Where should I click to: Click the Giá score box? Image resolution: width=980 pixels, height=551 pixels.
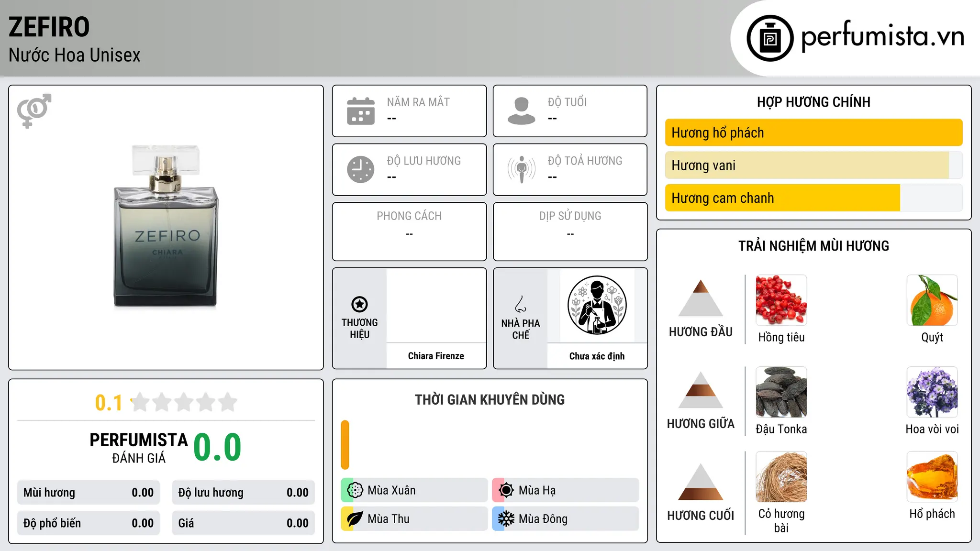coord(244,523)
